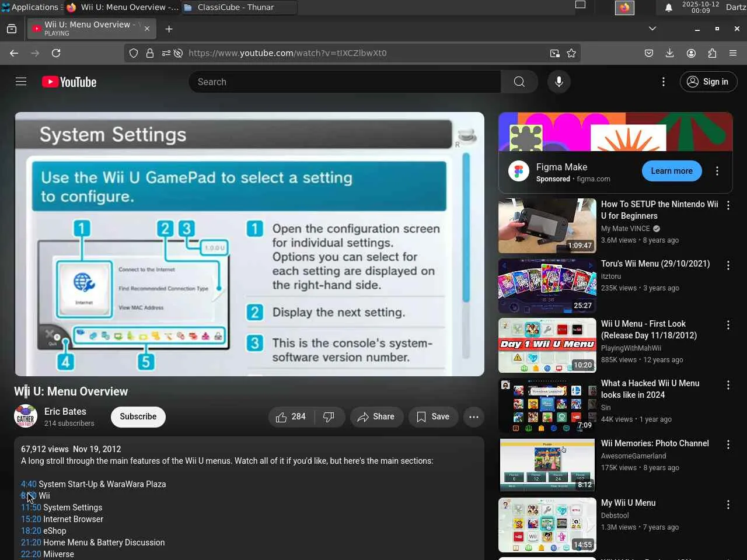Show site security padlock information
The width and height of the screenshot is (747, 560).
[150, 53]
